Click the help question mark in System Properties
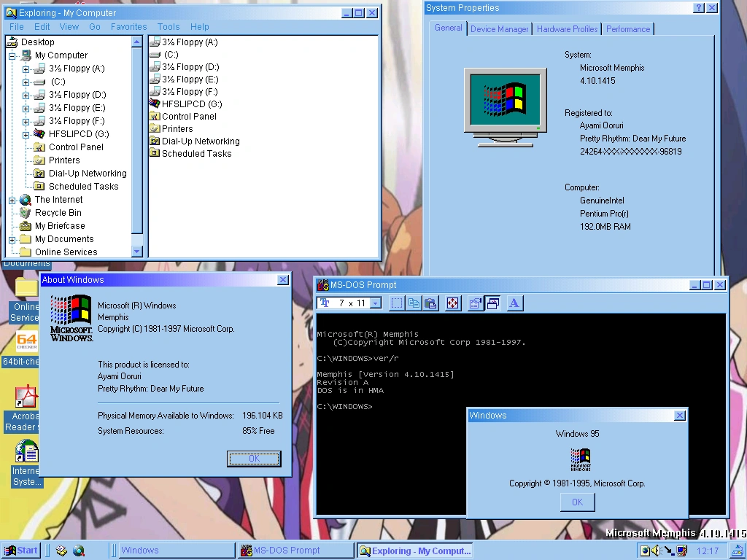Image resolution: width=747 pixels, height=560 pixels. pyautogui.click(x=699, y=7)
